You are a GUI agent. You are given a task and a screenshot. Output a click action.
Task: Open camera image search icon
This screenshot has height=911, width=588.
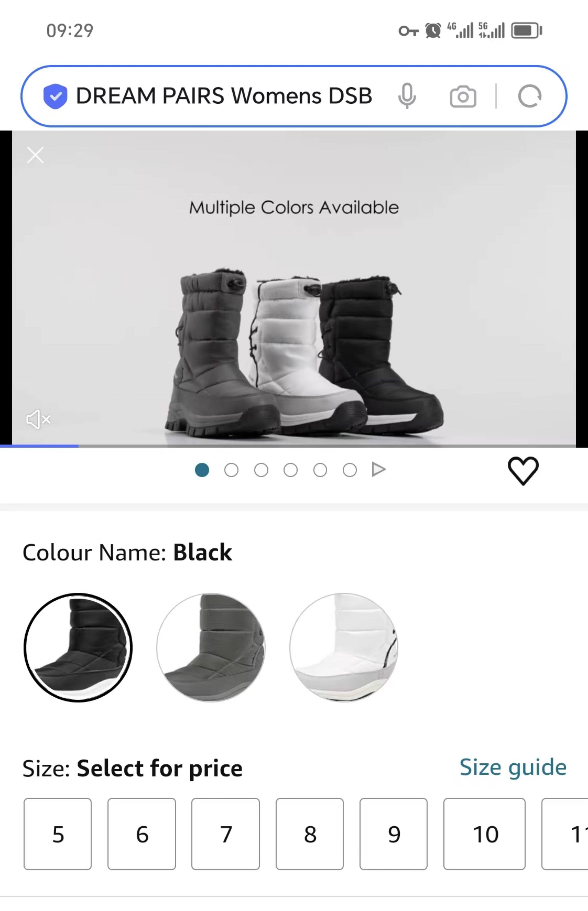point(463,97)
